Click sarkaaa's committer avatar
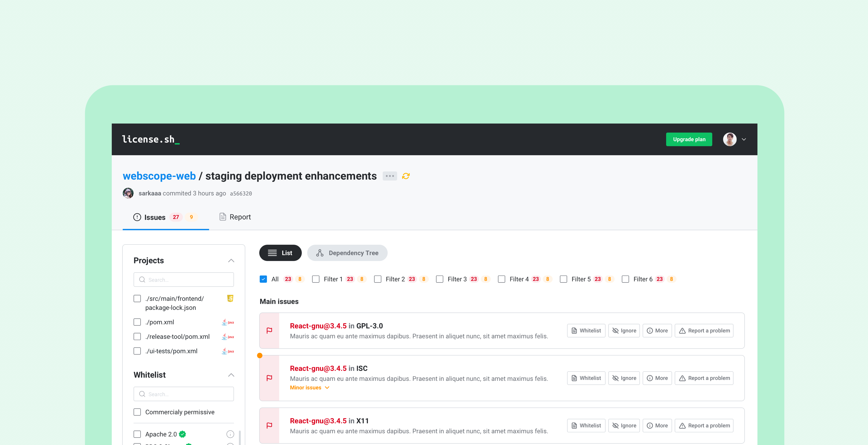The width and height of the screenshot is (868, 445). (x=128, y=193)
